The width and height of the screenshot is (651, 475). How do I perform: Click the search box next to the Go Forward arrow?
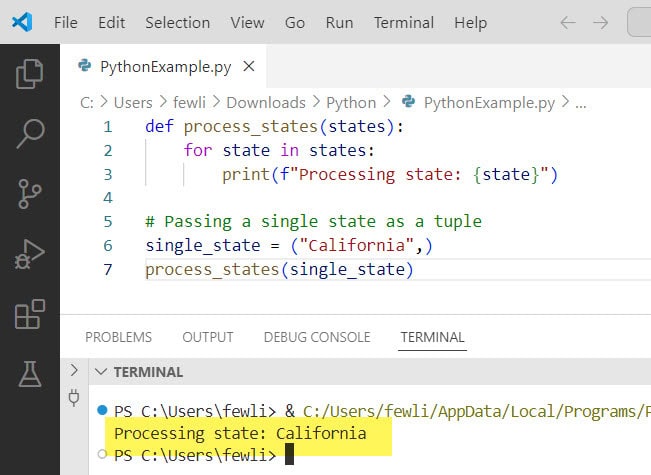tap(639, 22)
